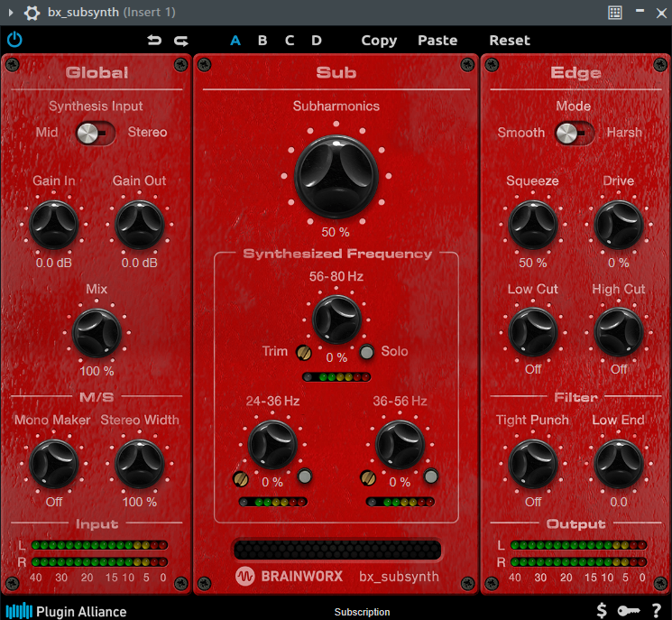The width and height of the screenshot is (672, 620).
Task: Click the 36-56 Hz frequency knob
Action: pos(400,445)
